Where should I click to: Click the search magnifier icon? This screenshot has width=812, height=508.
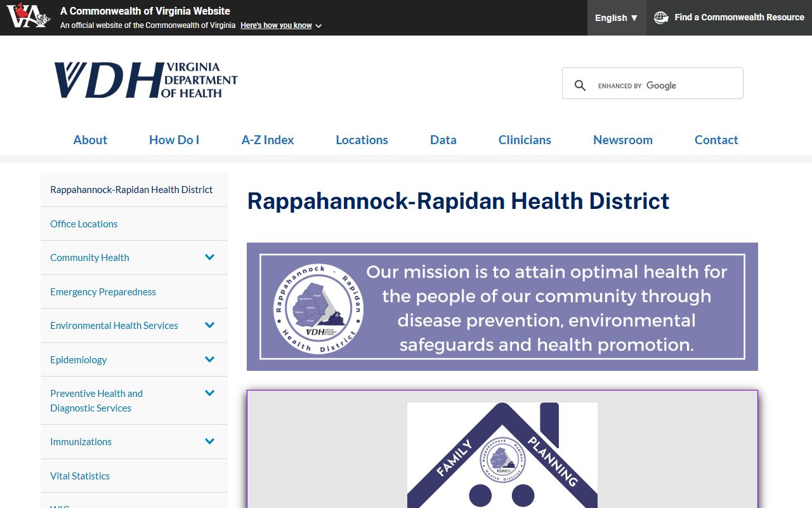tap(580, 85)
